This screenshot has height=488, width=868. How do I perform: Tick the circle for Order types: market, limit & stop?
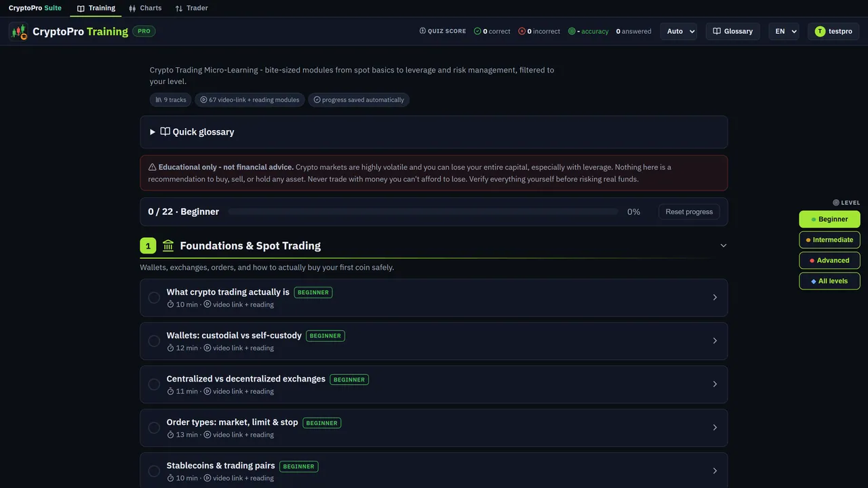154,428
